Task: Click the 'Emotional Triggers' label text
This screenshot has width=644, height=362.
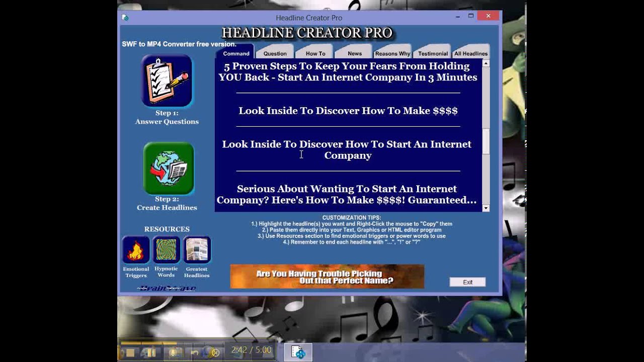Action: pos(136,272)
